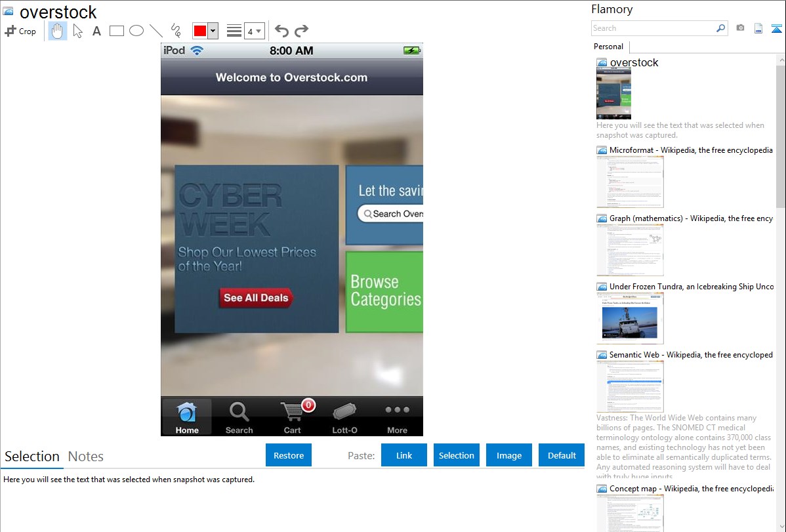Click the snapshot icon beside the overstock title
The height and width of the screenshot is (532, 786).
9,11
